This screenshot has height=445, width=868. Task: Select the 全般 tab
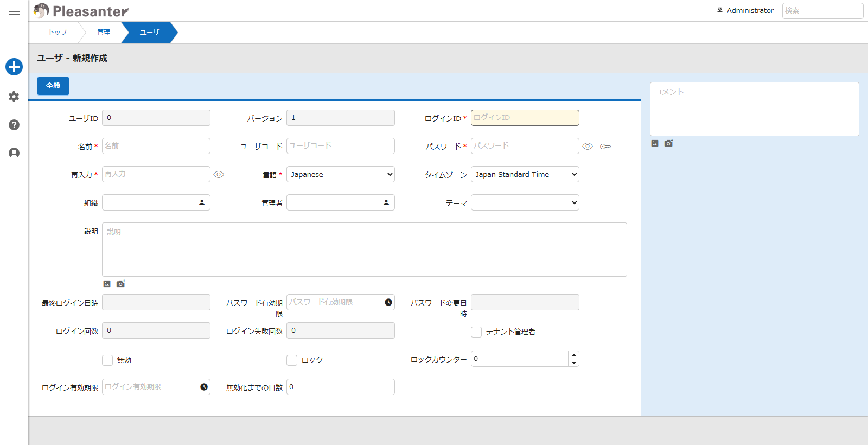pos(53,86)
